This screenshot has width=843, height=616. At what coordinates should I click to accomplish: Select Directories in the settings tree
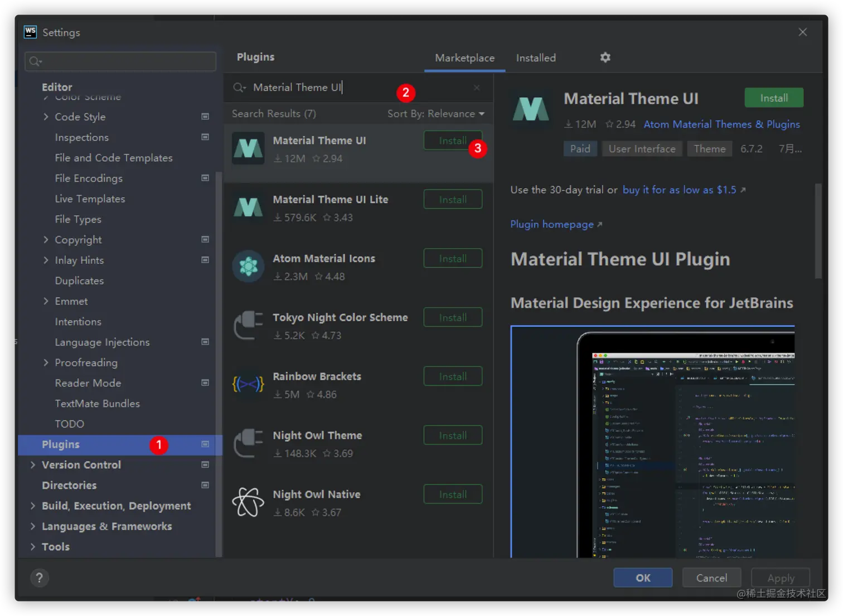[x=69, y=485]
